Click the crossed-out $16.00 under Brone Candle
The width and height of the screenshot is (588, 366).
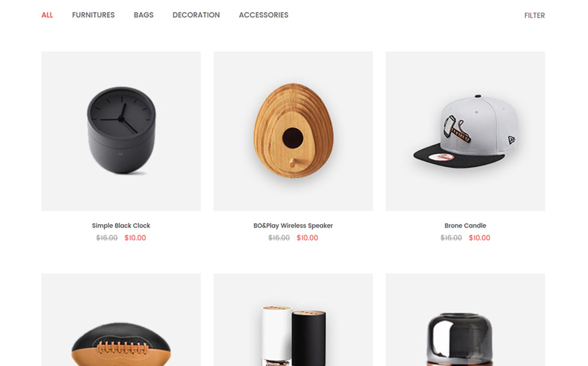(x=451, y=238)
